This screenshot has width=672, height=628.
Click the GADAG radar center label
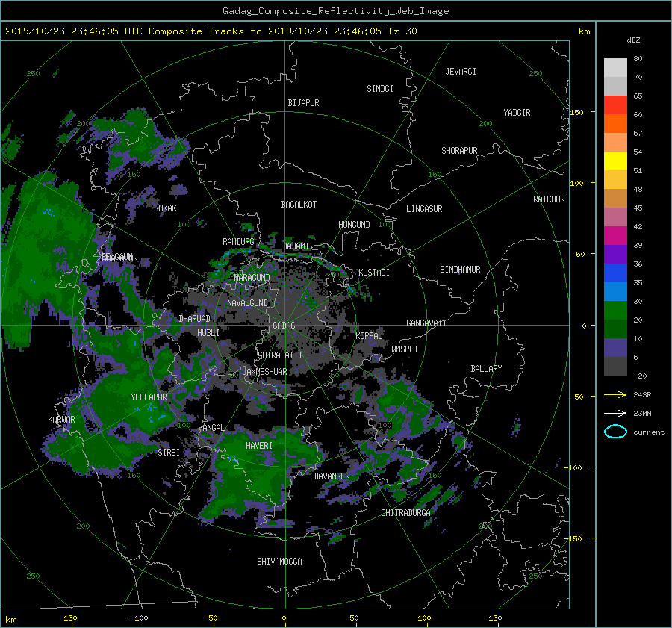[284, 326]
